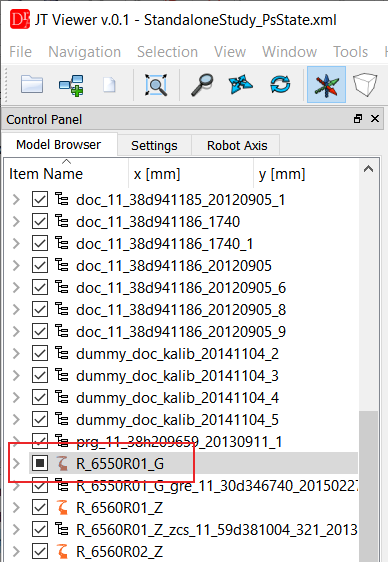Select prg_11_38h209659_20130911_1 row text
This screenshot has width=388, height=562.
click(x=179, y=441)
